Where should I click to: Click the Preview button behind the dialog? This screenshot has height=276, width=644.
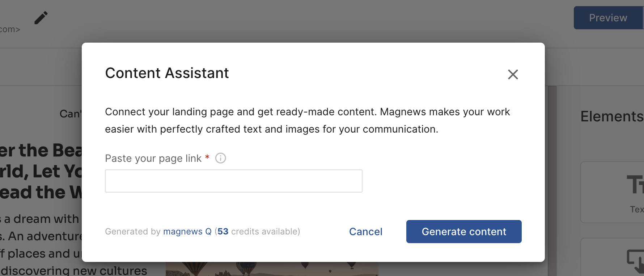(x=608, y=18)
